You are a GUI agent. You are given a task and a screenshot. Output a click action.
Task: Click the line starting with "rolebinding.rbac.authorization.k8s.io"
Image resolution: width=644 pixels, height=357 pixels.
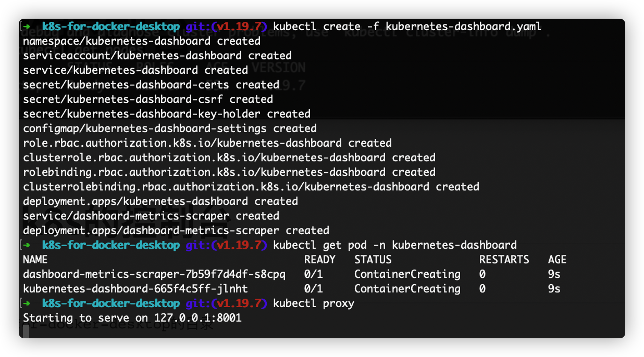coord(229,172)
